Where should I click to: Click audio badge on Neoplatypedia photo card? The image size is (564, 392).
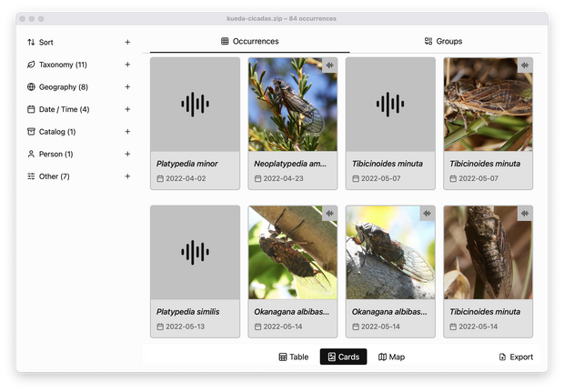[x=328, y=65]
